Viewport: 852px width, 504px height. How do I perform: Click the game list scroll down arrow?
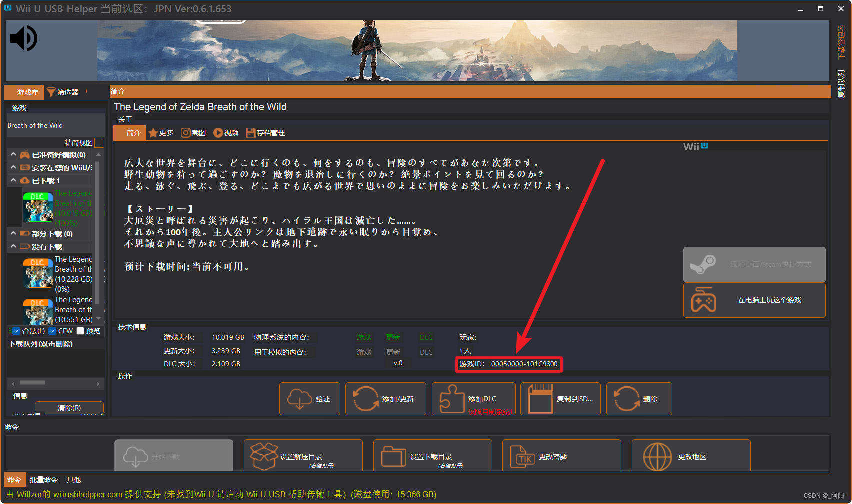point(98,318)
